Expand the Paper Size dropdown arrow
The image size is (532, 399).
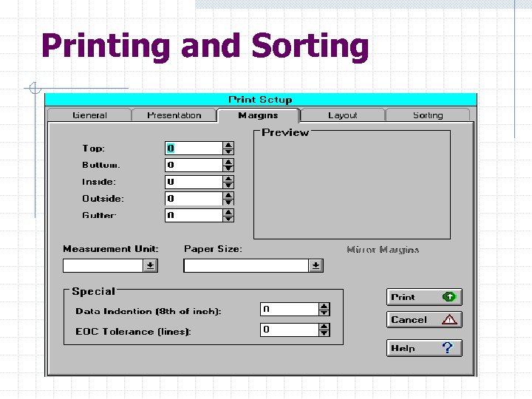(x=316, y=266)
